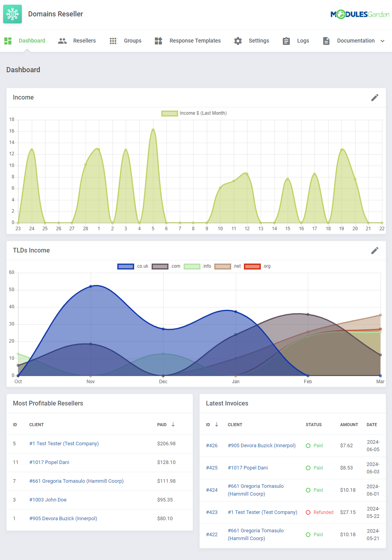The image size is (392, 560).
Task: Open invoice #425
Action: pos(212,468)
